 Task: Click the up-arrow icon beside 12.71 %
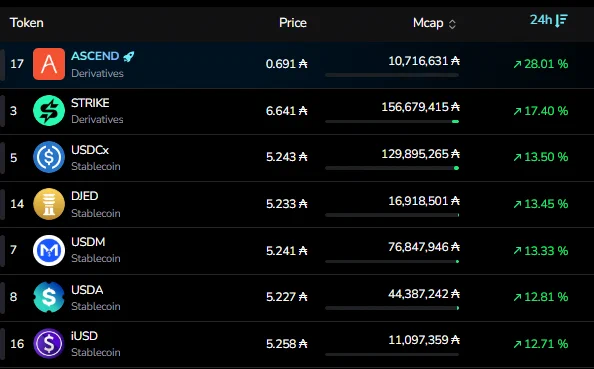pyautogui.click(x=517, y=344)
